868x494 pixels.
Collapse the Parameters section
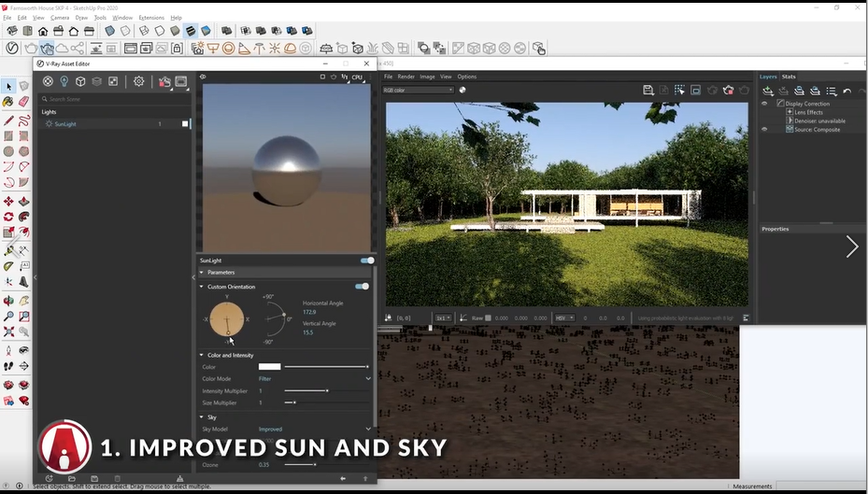tap(202, 272)
